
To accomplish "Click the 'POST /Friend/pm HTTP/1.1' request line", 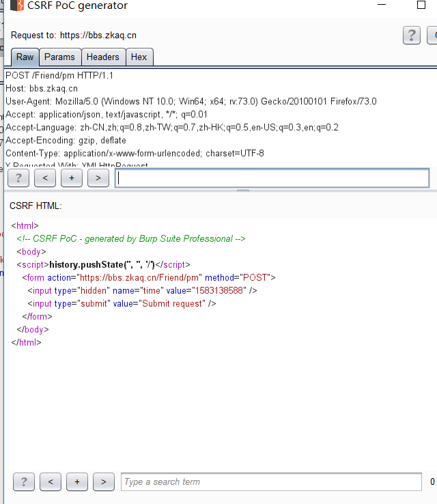I will tap(59, 76).
